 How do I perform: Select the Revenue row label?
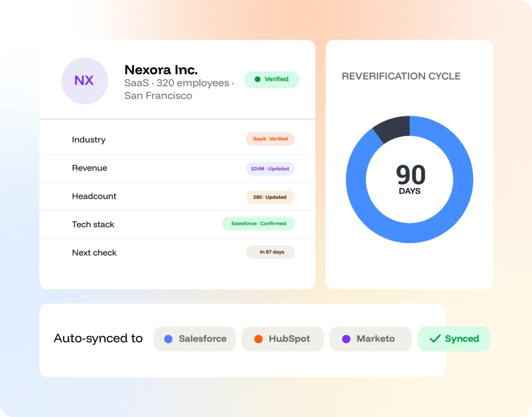[89, 168]
